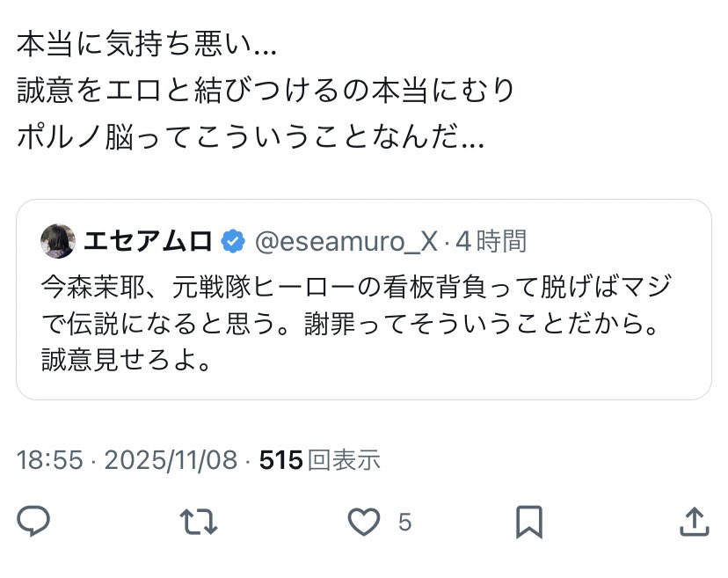Click the reply speech bubble icon

tap(33, 522)
